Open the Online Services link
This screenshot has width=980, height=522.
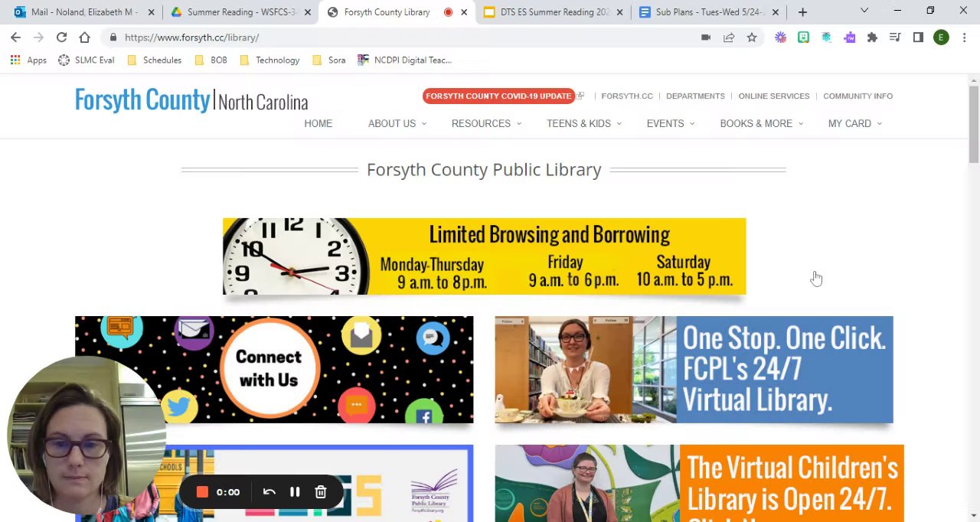pos(773,96)
